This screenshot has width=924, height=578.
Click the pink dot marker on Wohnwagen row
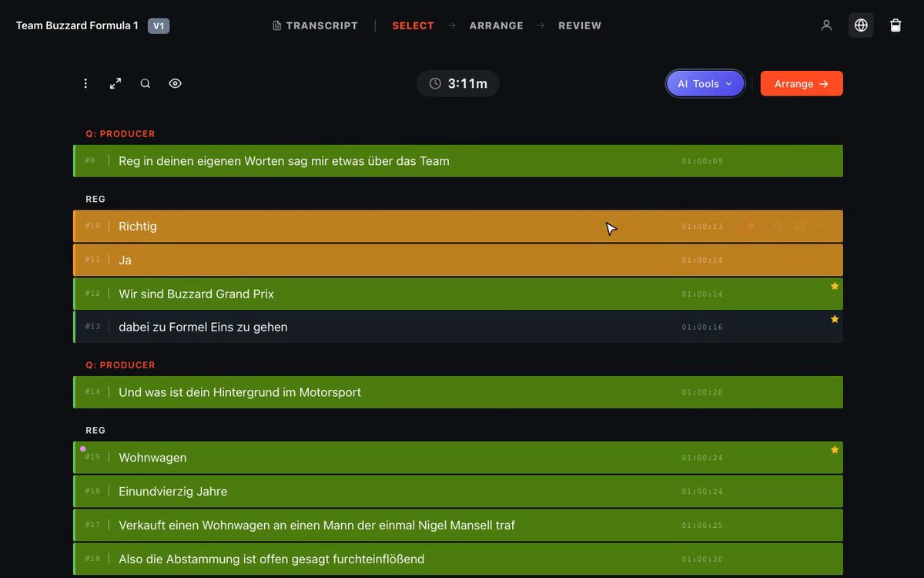pos(83,449)
